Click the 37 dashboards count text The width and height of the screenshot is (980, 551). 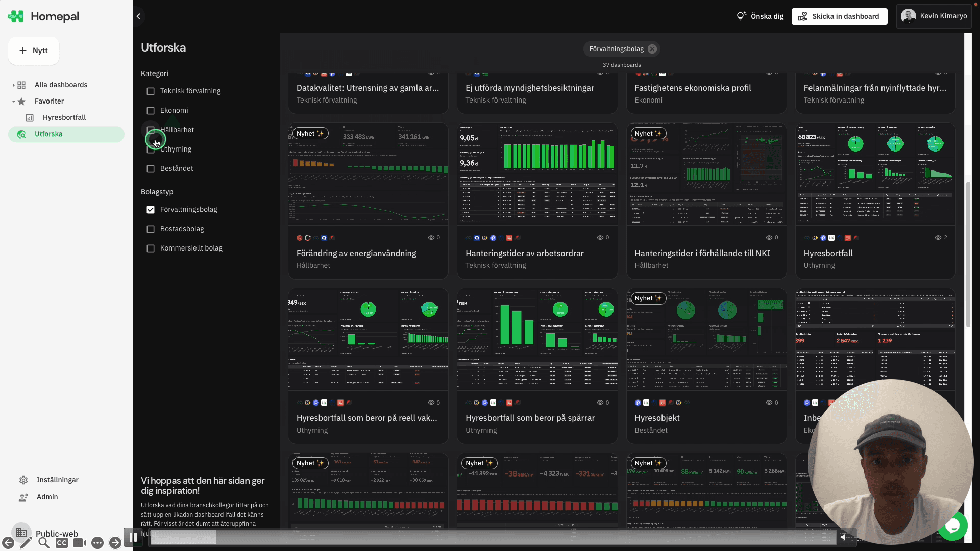click(622, 65)
